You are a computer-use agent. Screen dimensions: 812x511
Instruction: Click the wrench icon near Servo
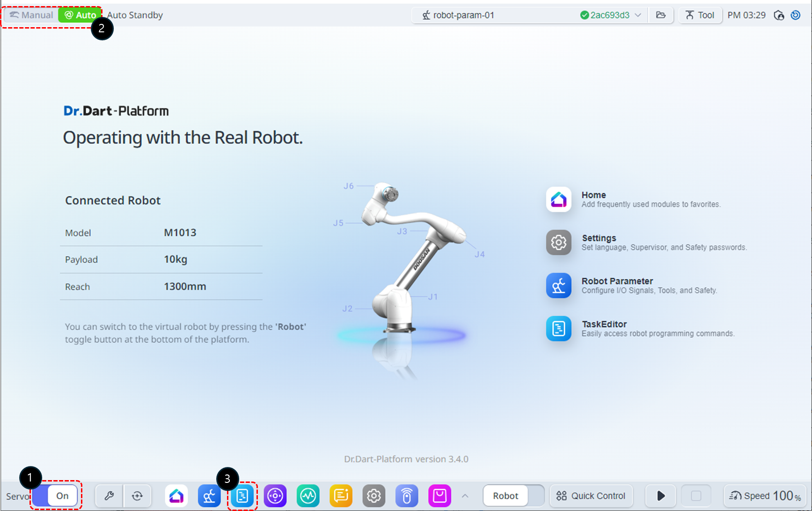(x=109, y=496)
